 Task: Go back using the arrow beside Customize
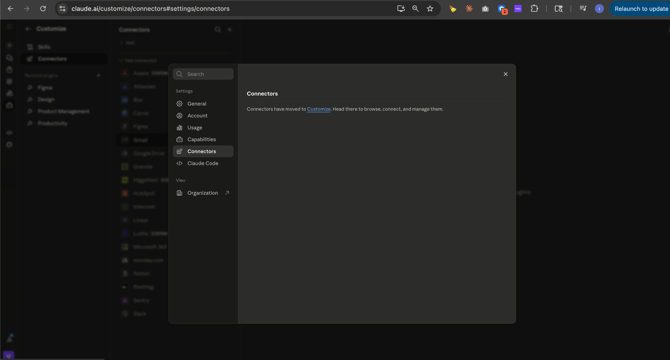28,29
